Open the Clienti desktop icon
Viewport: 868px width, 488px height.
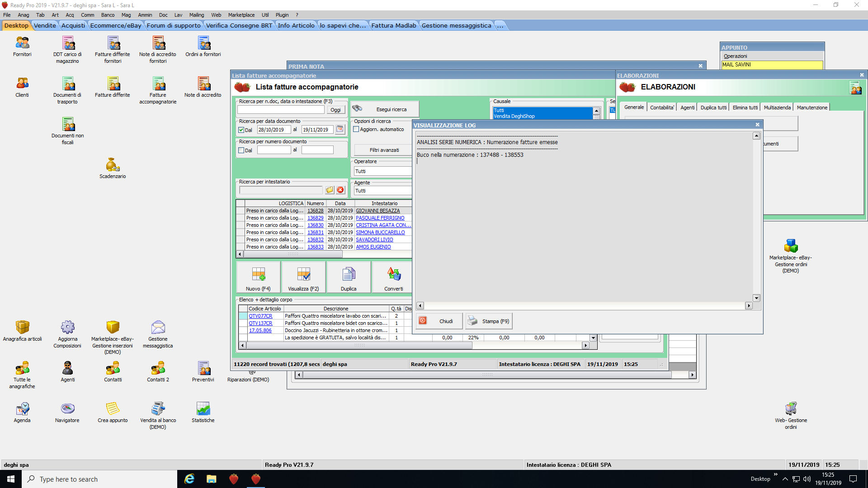pos(22,87)
